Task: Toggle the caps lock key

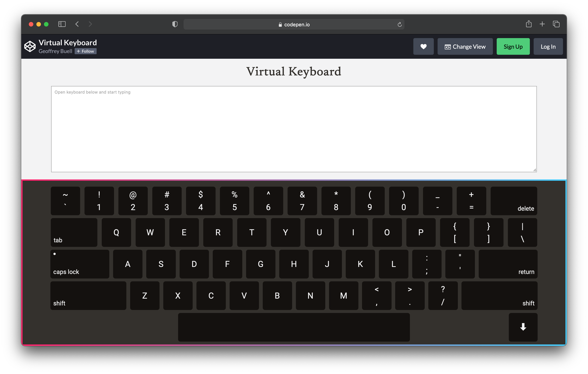Action: click(80, 264)
